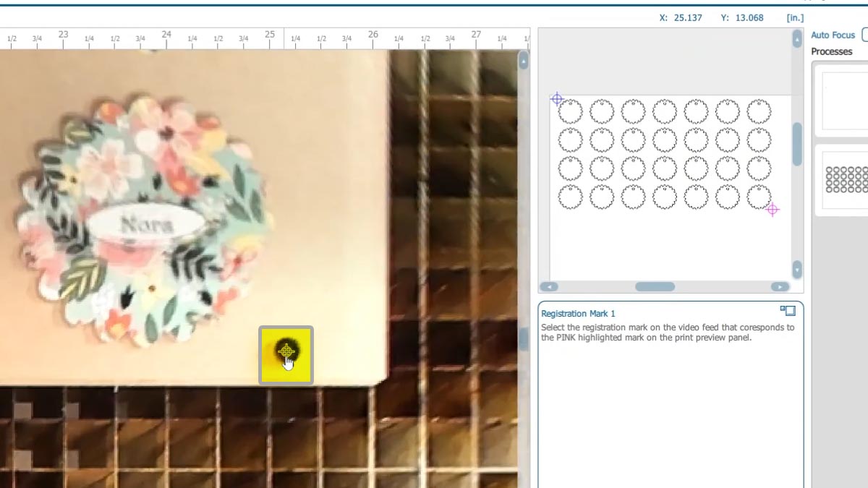Image resolution: width=868 pixels, height=488 pixels.
Task: Click the top-left scalloped circle in preview
Action: coord(570,111)
